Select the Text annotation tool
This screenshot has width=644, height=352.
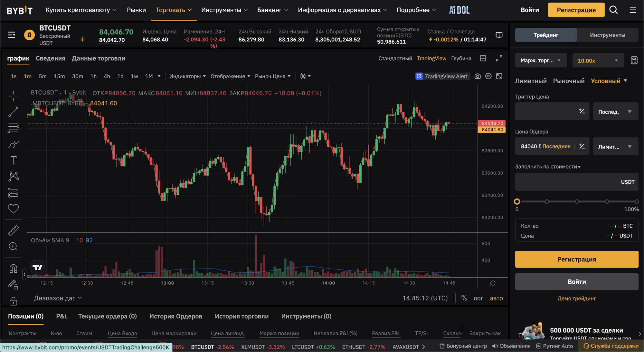point(13,160)
